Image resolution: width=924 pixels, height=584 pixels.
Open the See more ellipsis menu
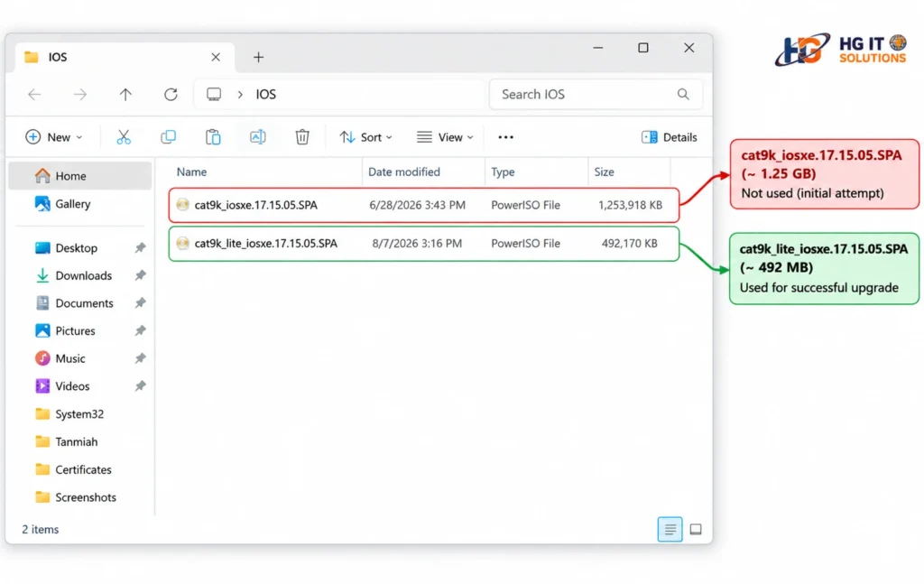click(x=505, y=137)
